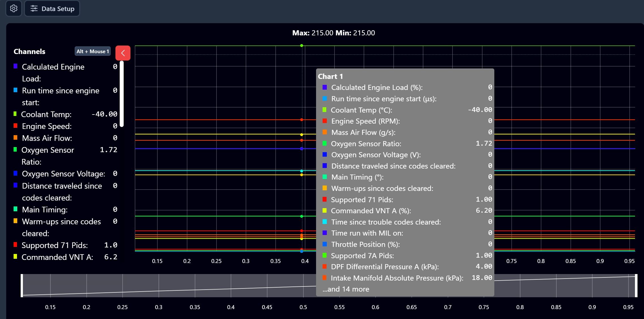Open the settings gear button
Image resolution: width=644 pixels, height=319 pixels.
point(14,8)
